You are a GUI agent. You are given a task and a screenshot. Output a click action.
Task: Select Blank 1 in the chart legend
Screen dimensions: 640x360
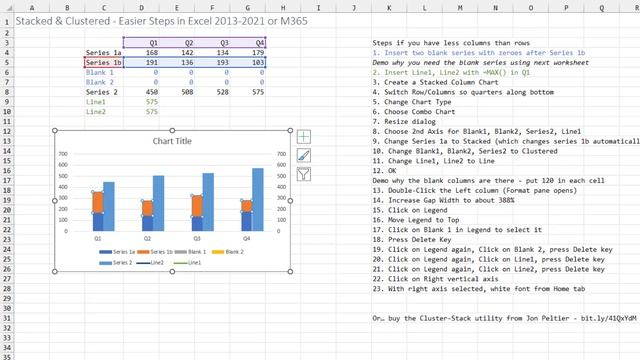pos(190,252)
